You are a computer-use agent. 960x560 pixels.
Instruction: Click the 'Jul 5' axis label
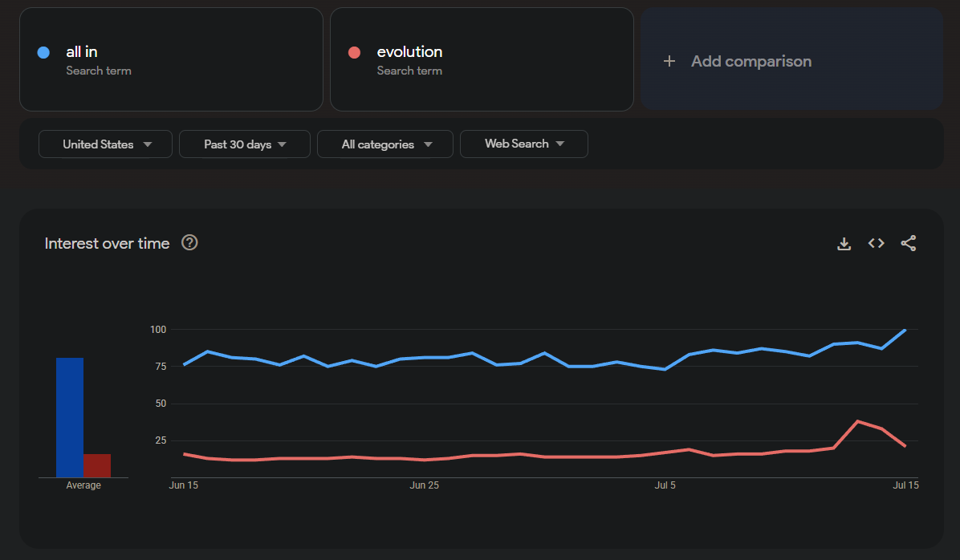pos(665,485)
